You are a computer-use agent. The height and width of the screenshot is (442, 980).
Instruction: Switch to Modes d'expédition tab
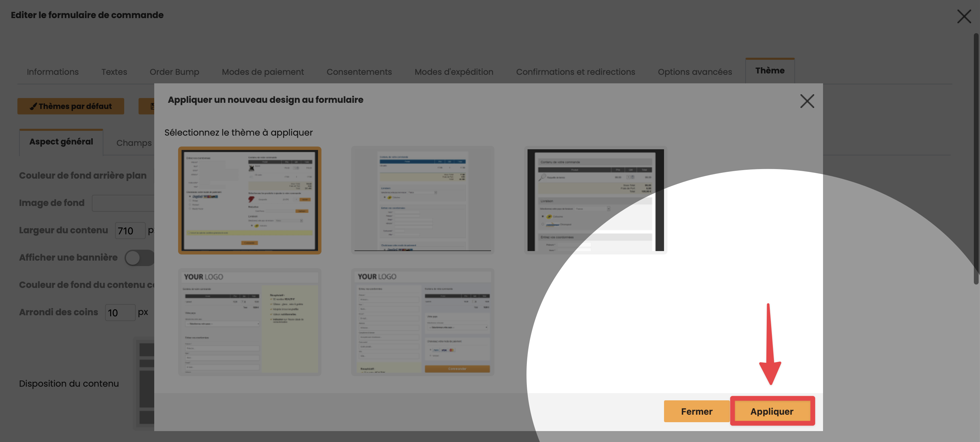(x=454, y=72)
